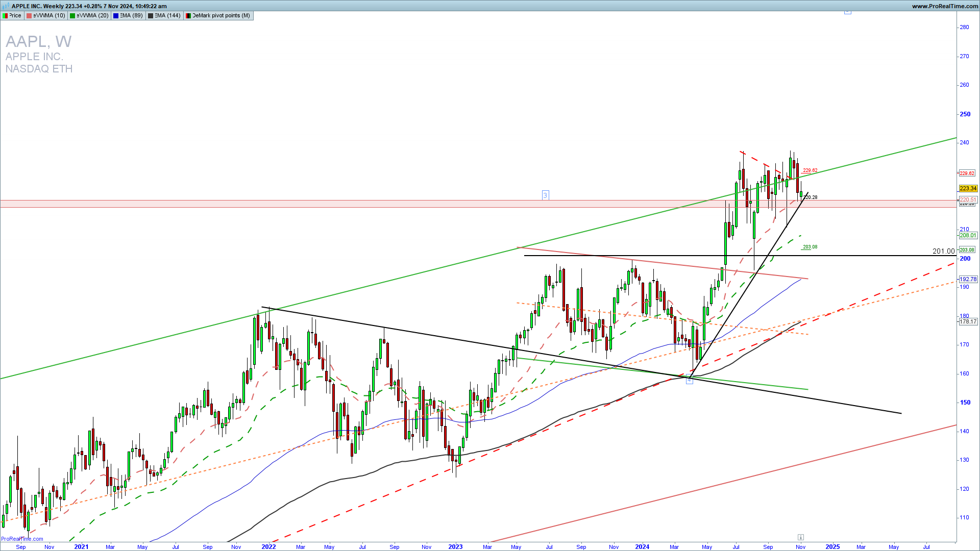Click the 130 price scale label
This screenshot has height=551, width=980.
pyautogui.click(x=964, y=460)
